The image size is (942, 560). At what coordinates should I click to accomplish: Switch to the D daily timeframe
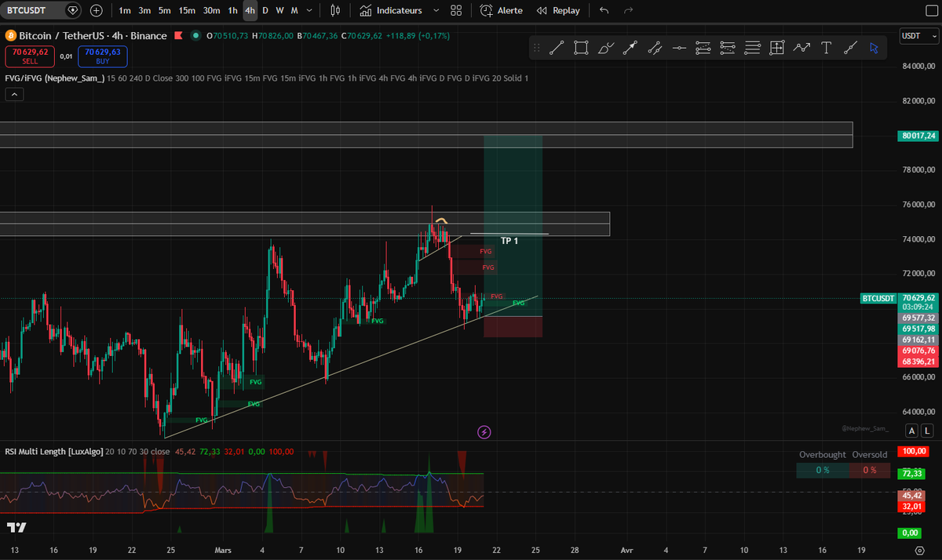(265, 10)
